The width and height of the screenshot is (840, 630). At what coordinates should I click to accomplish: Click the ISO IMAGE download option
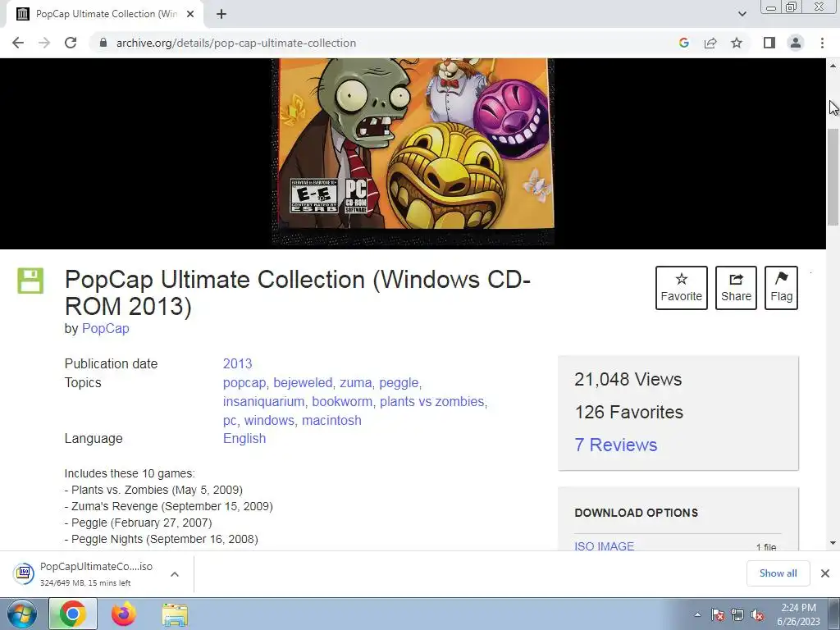[x=604, y=546]
